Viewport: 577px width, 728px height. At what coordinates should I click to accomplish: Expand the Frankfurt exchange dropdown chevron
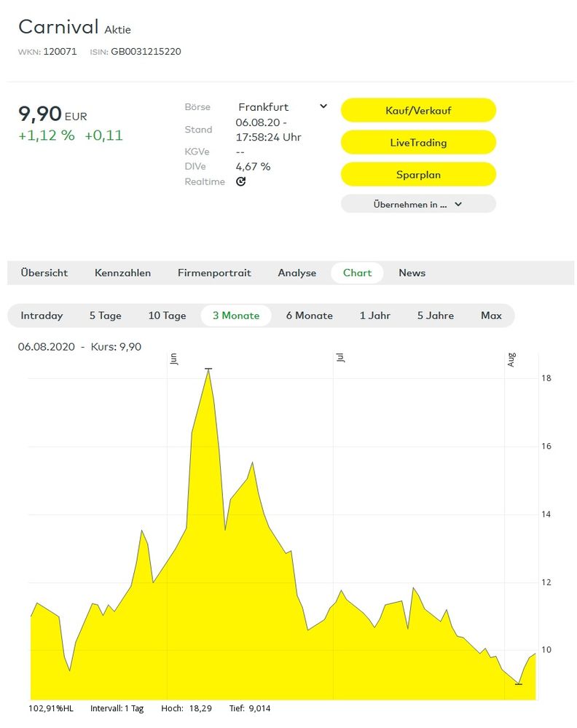coord(323,106)
